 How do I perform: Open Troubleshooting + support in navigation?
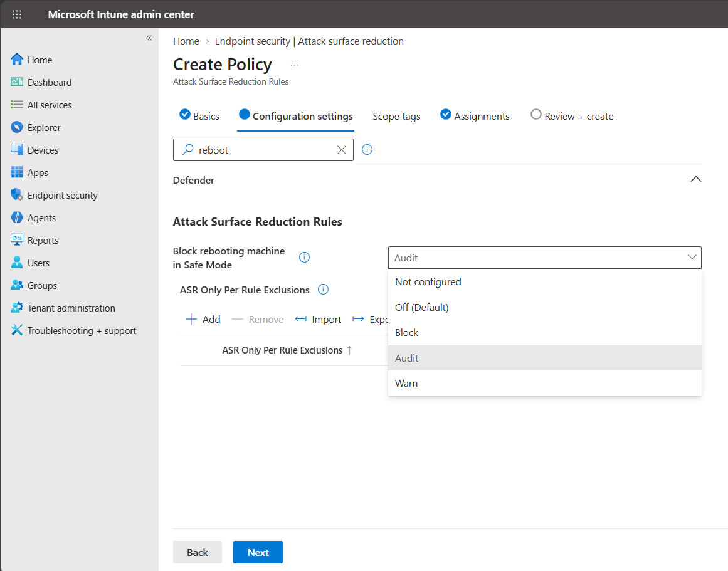tap(82, 330)
